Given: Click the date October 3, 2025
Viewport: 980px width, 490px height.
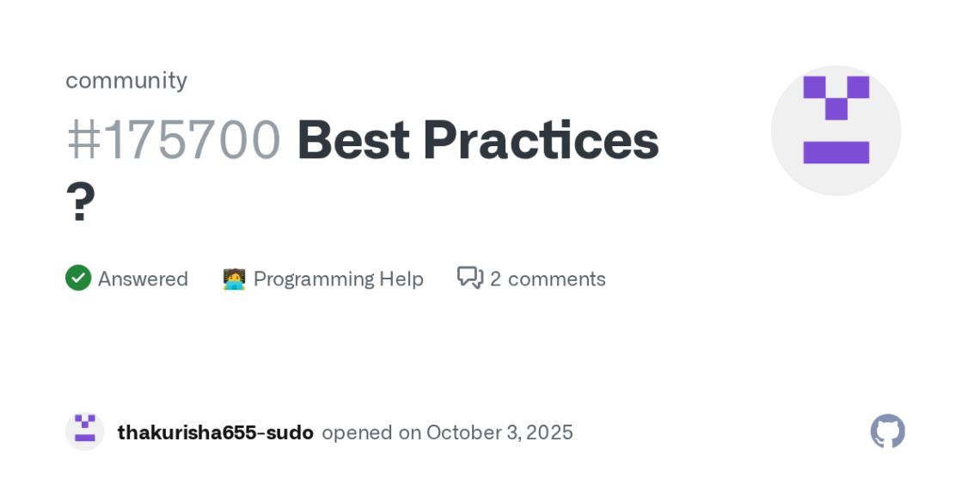Looking at the screenshot, I should (499, 432).
